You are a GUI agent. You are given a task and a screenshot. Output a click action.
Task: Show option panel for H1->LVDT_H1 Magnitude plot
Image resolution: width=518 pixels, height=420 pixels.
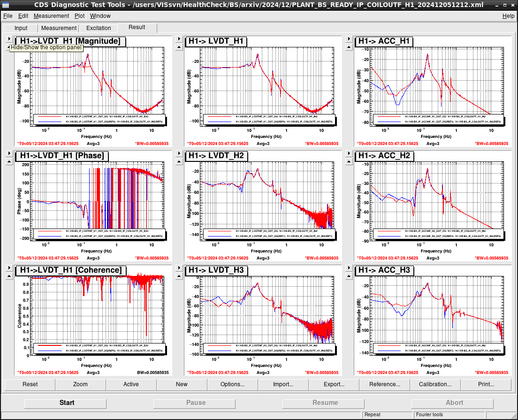pyautogui.click(x=9, y=39)
